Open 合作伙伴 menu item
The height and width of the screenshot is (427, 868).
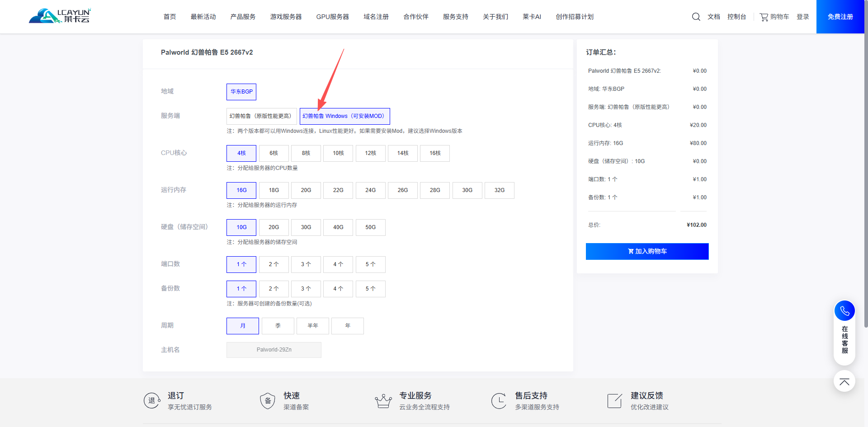coord(416,17)
